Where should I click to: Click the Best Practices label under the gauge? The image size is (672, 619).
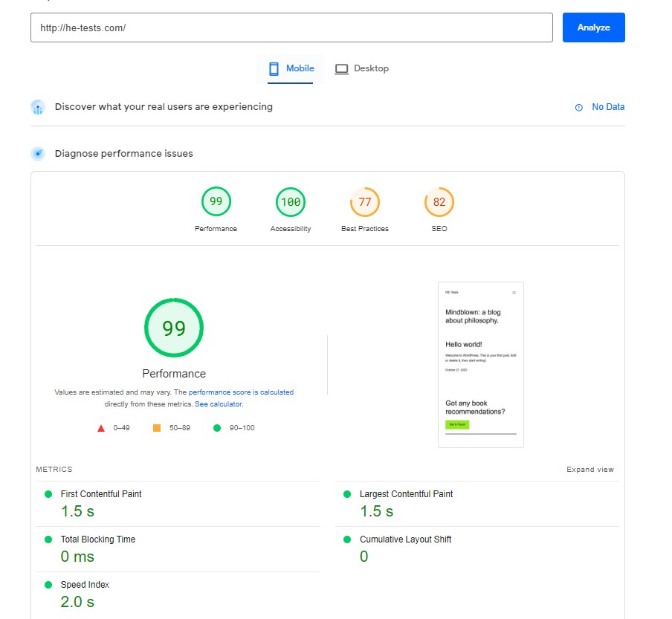pyautogui.click(x=365, y=229)
